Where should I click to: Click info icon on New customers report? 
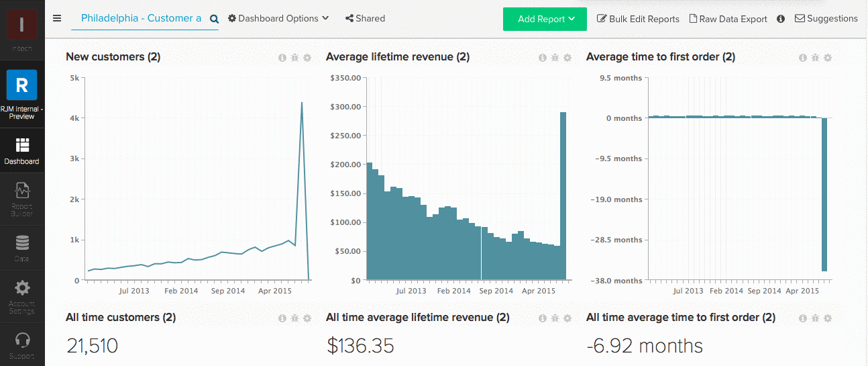tap(282, 58)
